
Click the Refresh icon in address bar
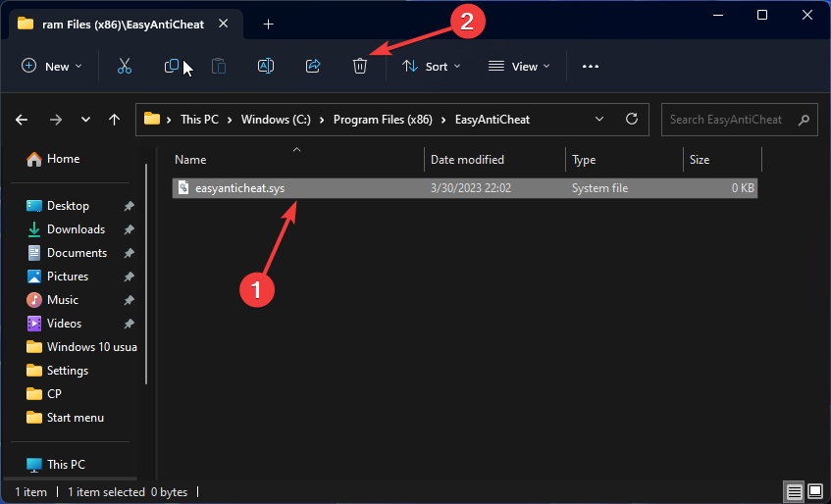(x=631, y=119)
